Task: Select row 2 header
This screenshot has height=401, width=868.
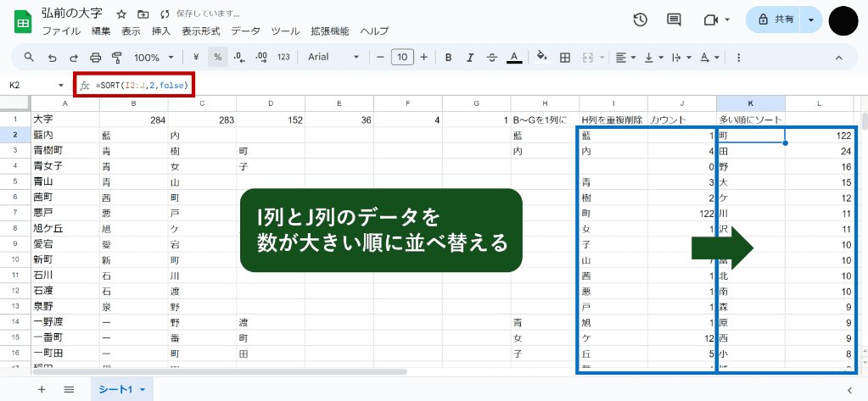Action: click(x=15, y=135)
